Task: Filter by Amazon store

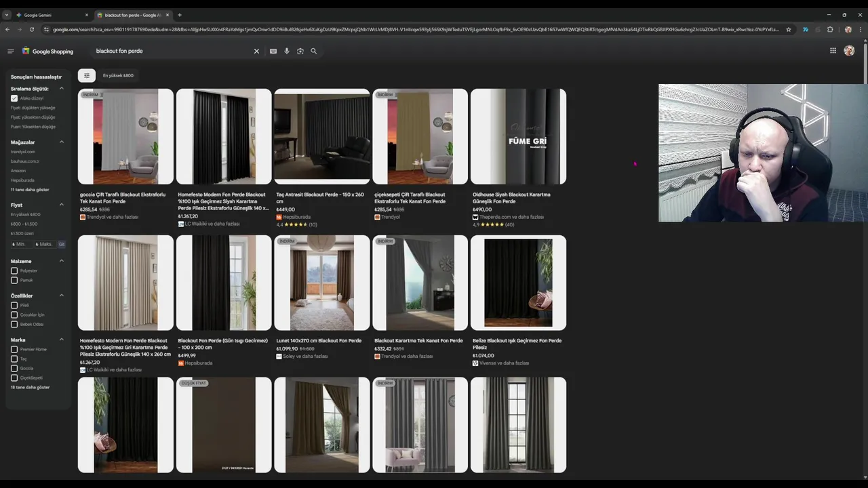Action: pyautogui.click(x=18, y=171)
